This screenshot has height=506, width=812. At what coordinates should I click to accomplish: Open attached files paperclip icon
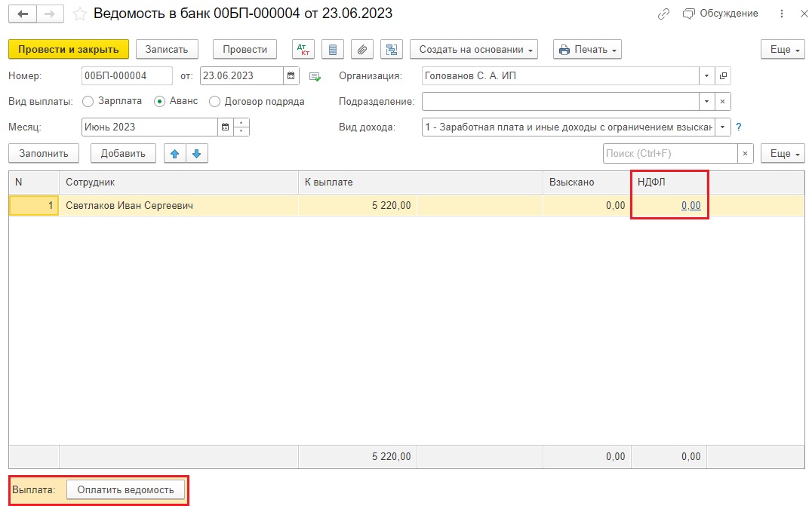(x=362, y=50)
